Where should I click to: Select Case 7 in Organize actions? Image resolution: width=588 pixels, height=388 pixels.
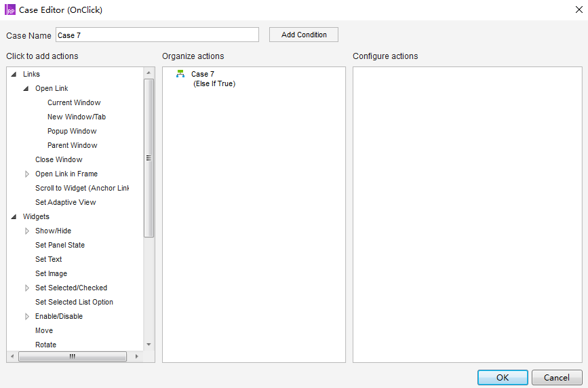coord(203,75)
